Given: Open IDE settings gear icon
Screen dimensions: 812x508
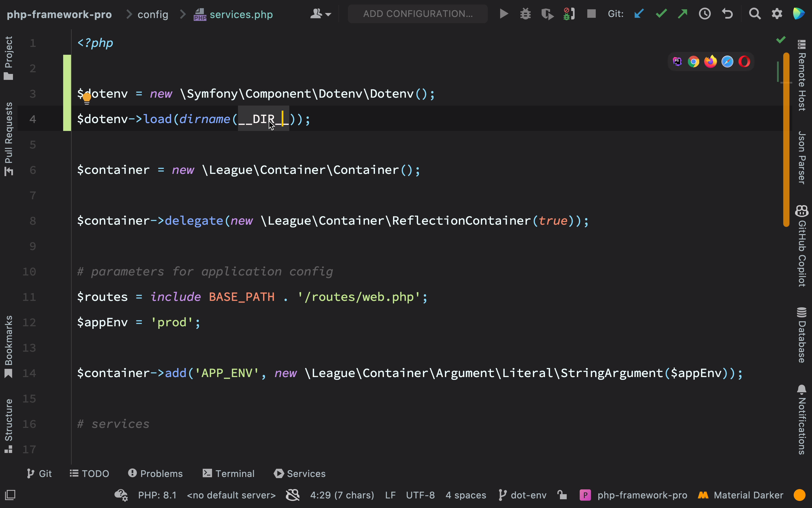Looking at the screenshot, I should point(777,14).
